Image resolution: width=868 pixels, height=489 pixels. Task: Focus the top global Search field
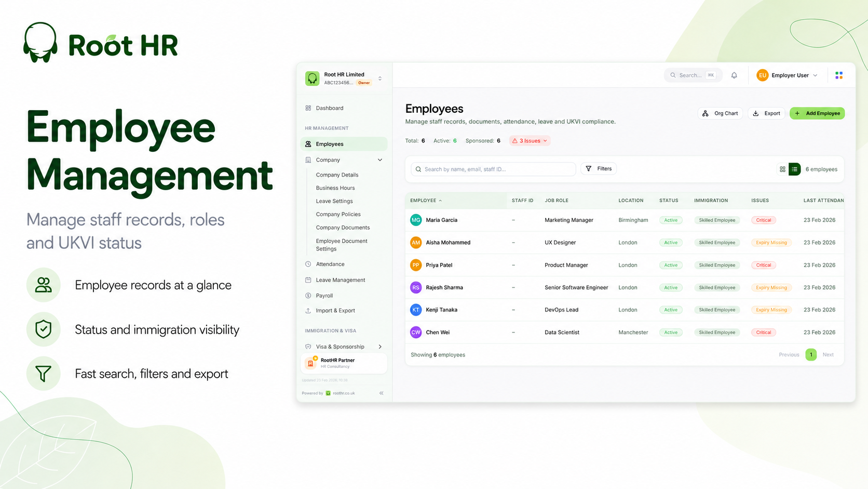693,75
